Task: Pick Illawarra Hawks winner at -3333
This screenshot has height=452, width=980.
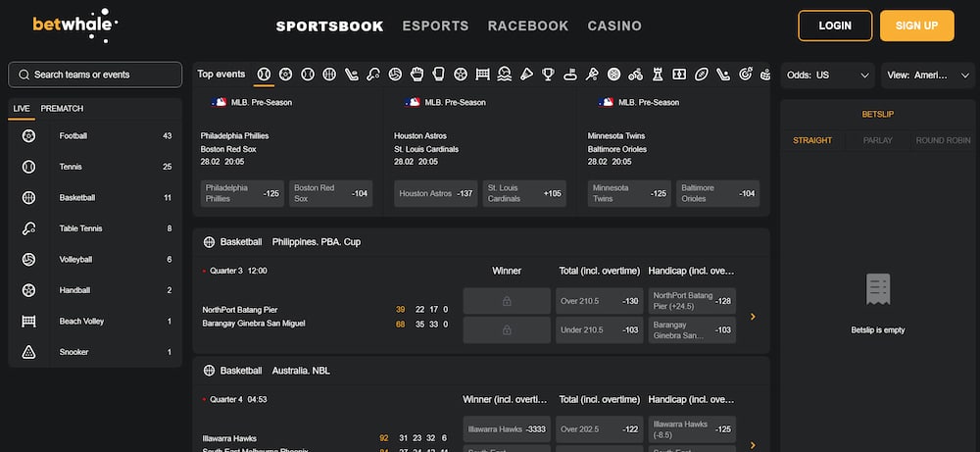Action: (507, 429)
